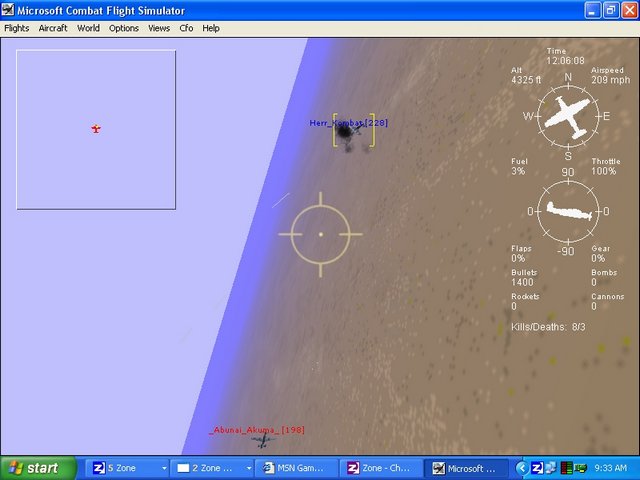Click the system tray clock 9:33 AM
The height and width of the screenshot is (480, 640).
611,468
